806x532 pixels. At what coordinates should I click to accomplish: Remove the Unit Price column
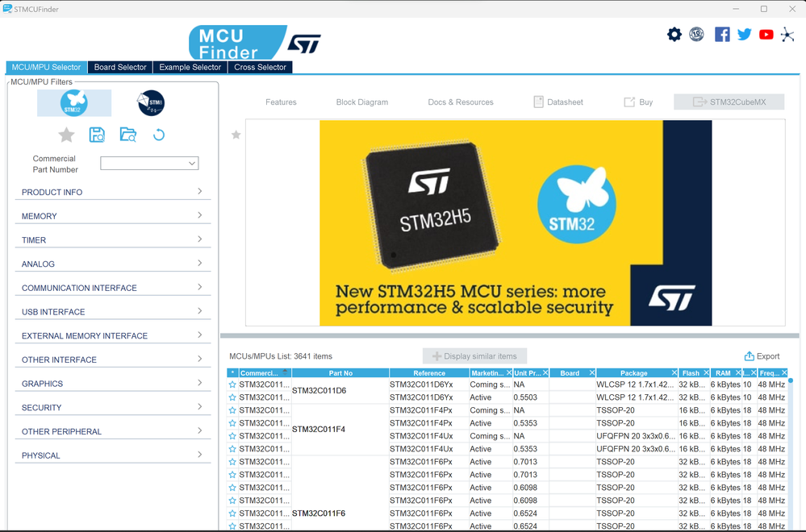pos(545,373)
